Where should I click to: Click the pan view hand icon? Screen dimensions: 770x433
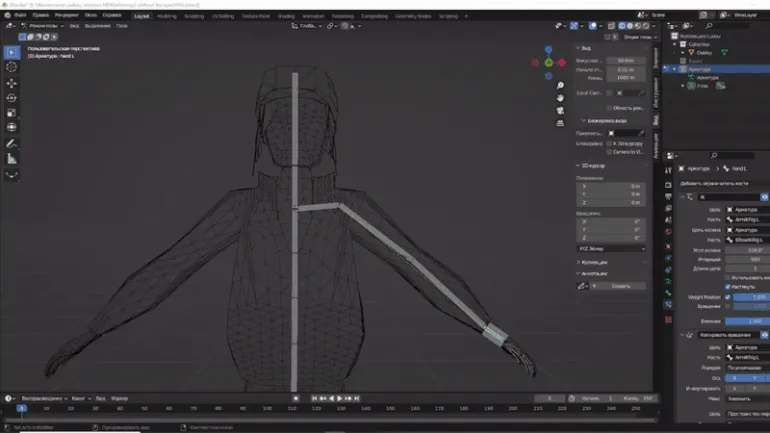(x=560, y=98)
